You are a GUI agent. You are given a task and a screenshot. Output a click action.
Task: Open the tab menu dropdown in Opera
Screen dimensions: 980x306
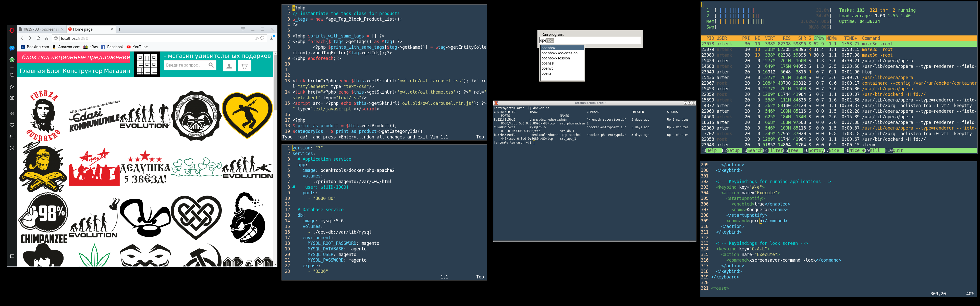pyautogui.click(x=243, y=29)
